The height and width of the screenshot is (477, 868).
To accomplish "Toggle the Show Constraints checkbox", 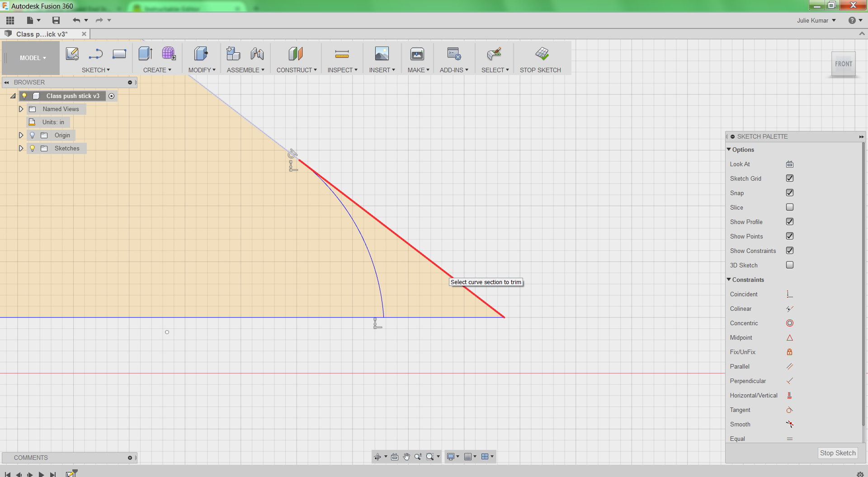I will 790,251.
